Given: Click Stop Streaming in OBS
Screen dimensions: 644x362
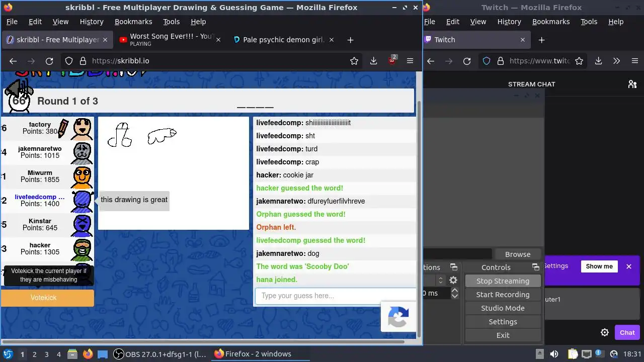Looking at the screenshot, I should tap(503, 281).
